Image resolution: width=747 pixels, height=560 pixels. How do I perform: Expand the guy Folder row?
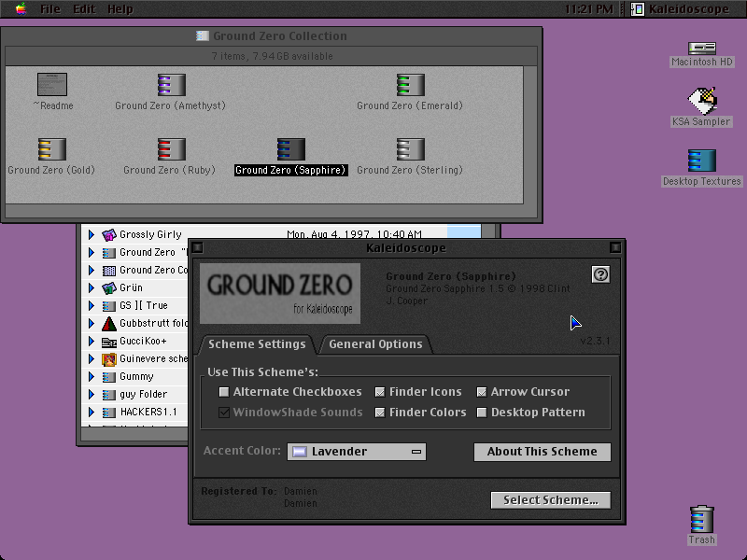click(91, 395)
